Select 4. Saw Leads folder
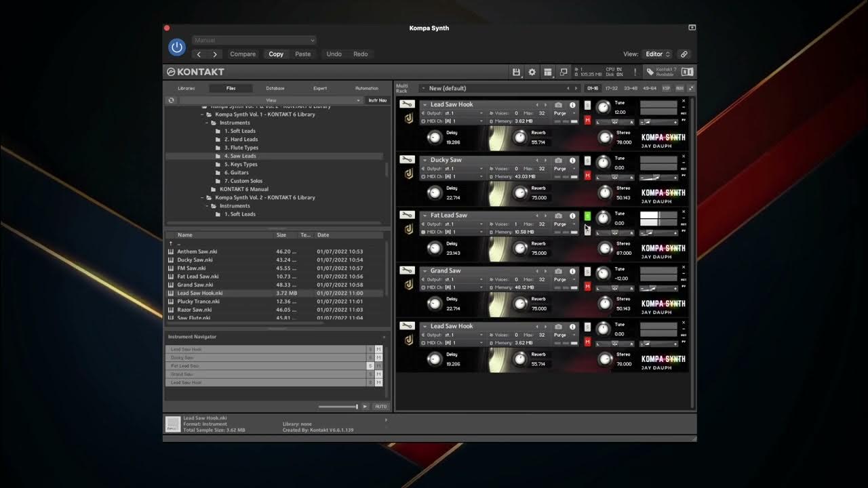868x488 pixels. (240, 156)
